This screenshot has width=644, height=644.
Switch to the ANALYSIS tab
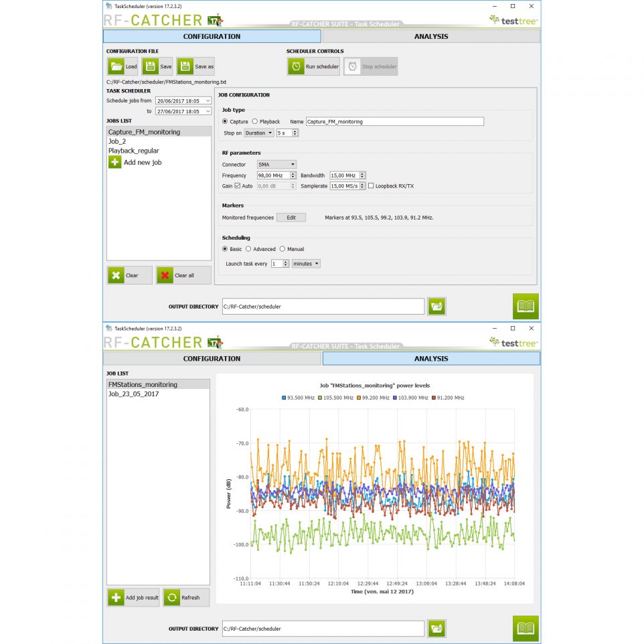point(431,36)
